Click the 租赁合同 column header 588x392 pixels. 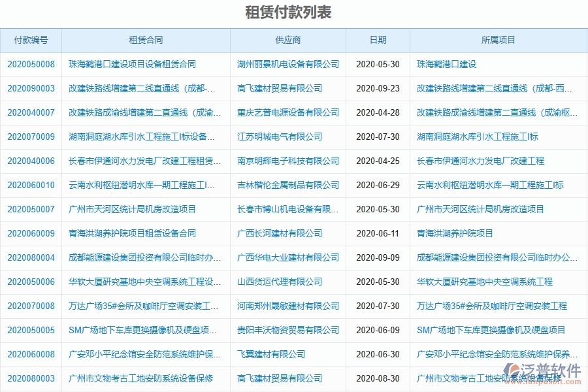click(145, 40)
